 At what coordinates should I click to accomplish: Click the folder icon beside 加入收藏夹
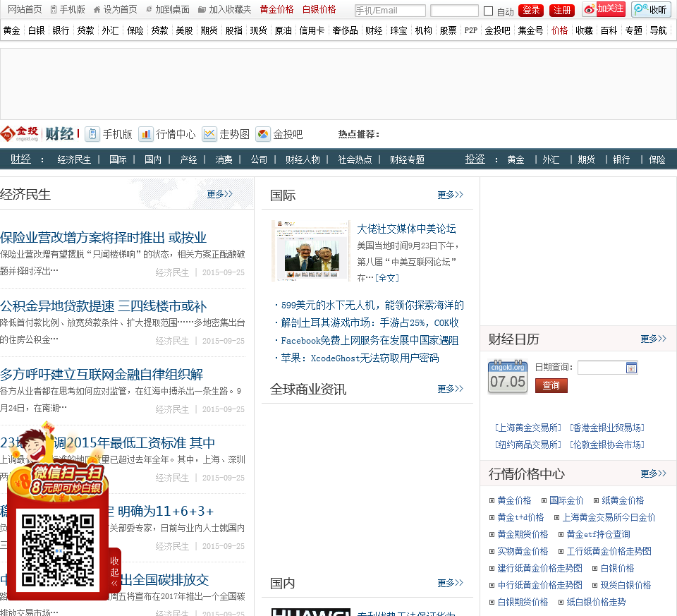coord(202,9)
